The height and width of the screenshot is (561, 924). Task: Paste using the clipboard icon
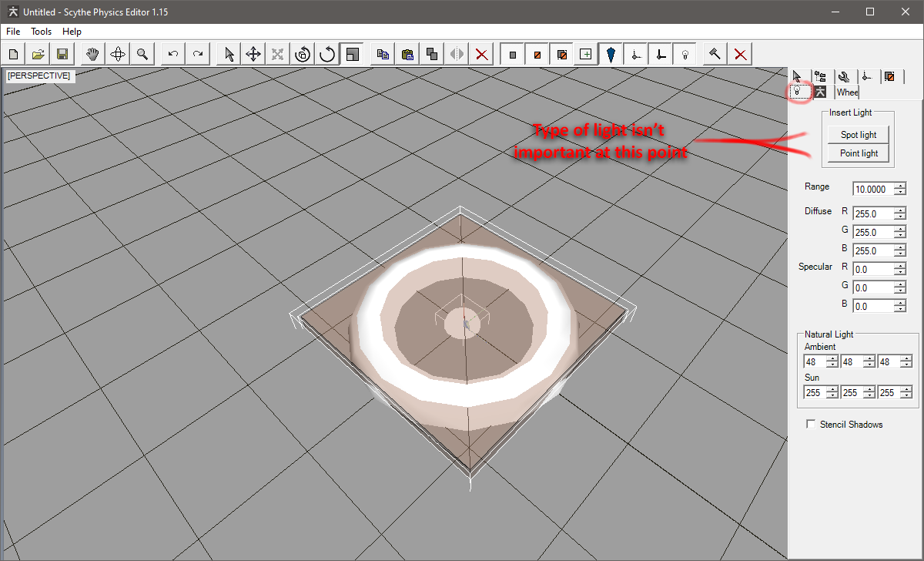(x=407, y=54)
